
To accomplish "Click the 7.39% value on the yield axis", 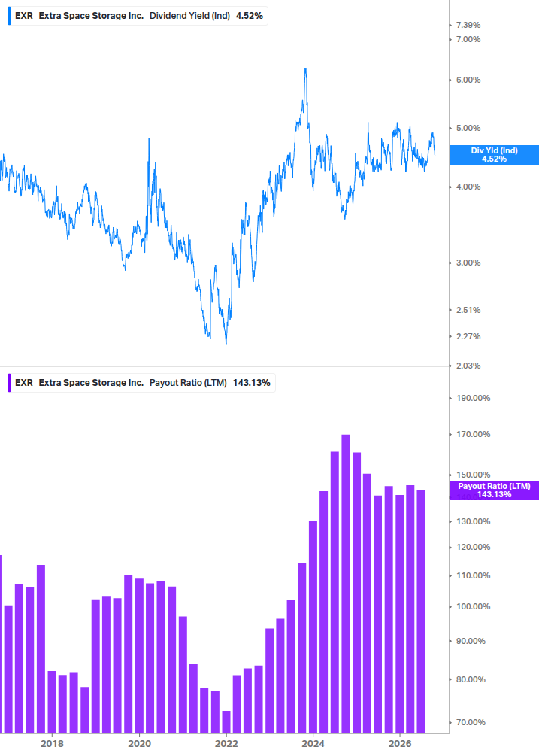I will coord(468,25).
